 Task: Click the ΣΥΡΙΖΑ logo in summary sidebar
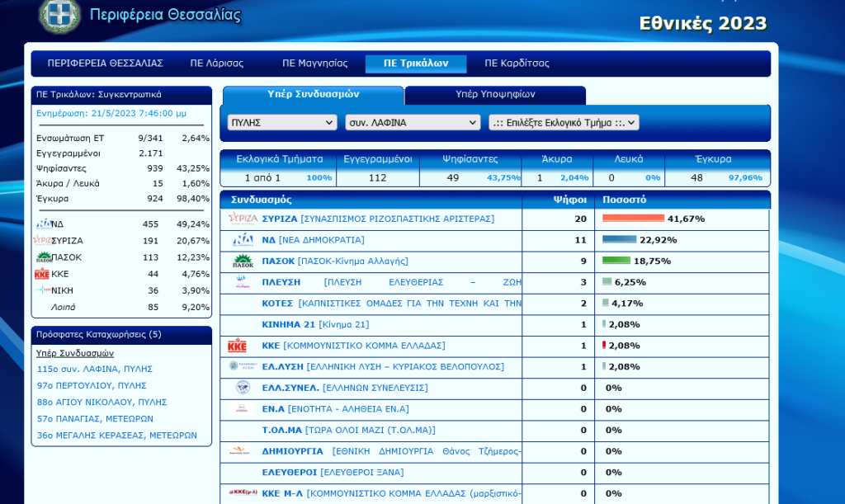[x=43, y=240]
